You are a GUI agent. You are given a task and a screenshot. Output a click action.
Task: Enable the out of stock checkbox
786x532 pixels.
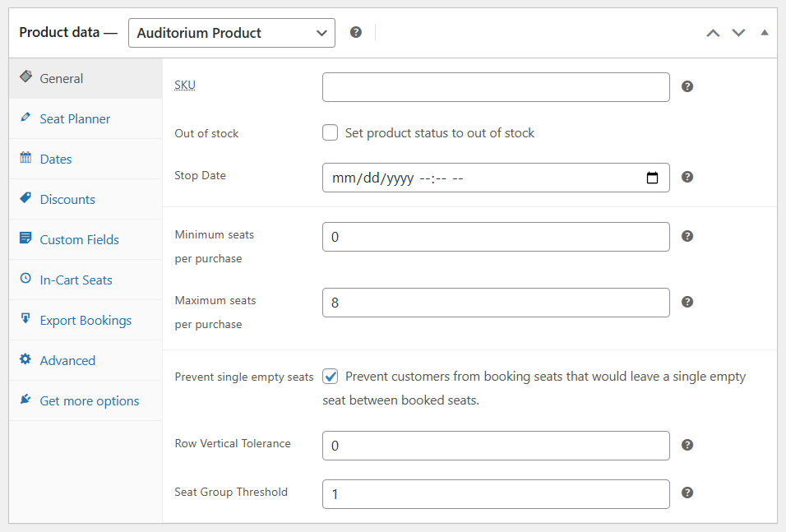point(331,133)
